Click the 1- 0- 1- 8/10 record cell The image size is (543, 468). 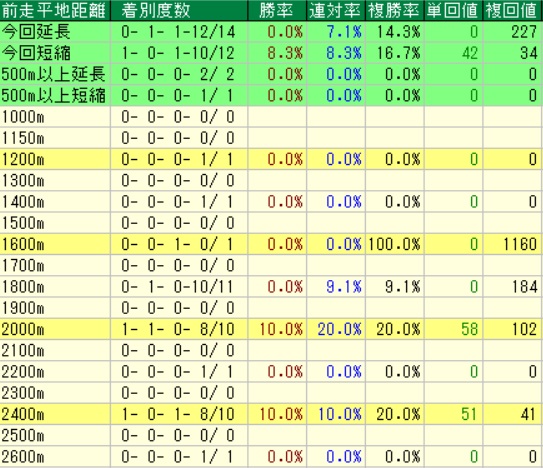(178, 414)
